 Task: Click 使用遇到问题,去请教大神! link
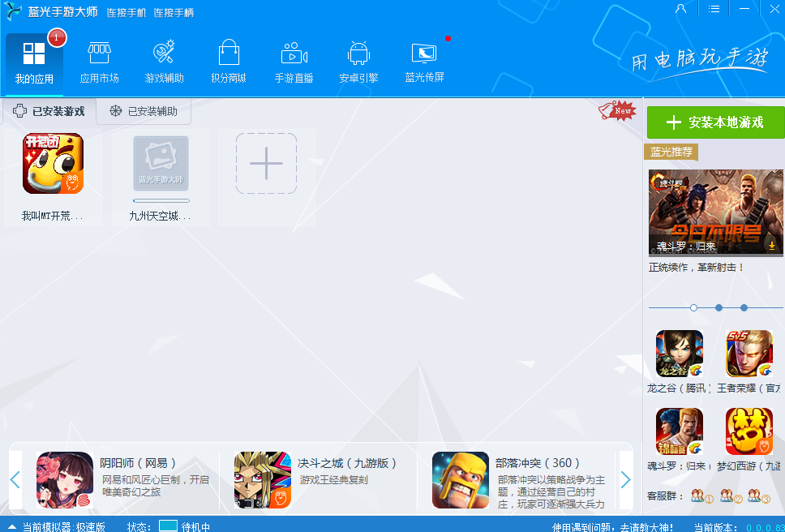point(613,527)
